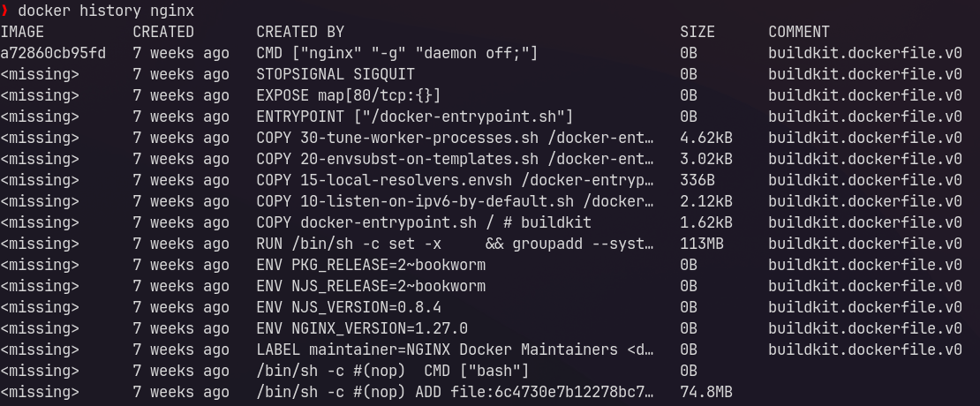980x406 pixels.
Task: Click the ENV NJS_VERSION=0.8.4 line
Action: pyautogui.click(x=349, y=307)
